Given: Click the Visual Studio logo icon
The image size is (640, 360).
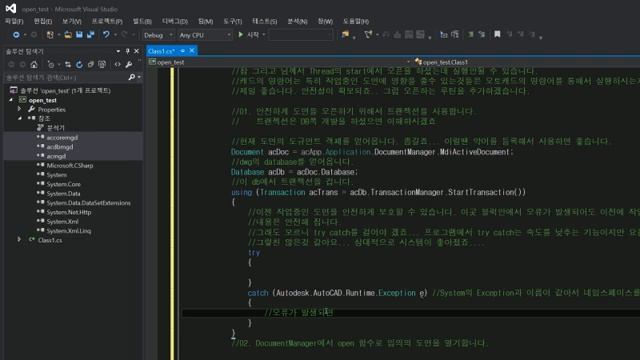Looking at the screenshot, I should pyautogui.click(x=11, y=8).
